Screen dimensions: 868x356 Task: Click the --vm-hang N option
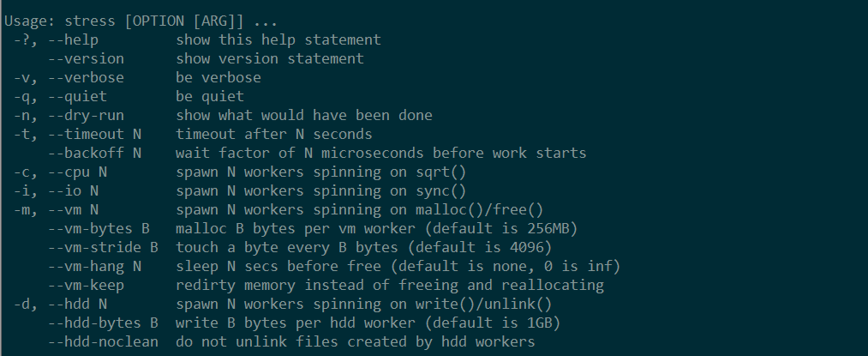[x=94, y=267]
